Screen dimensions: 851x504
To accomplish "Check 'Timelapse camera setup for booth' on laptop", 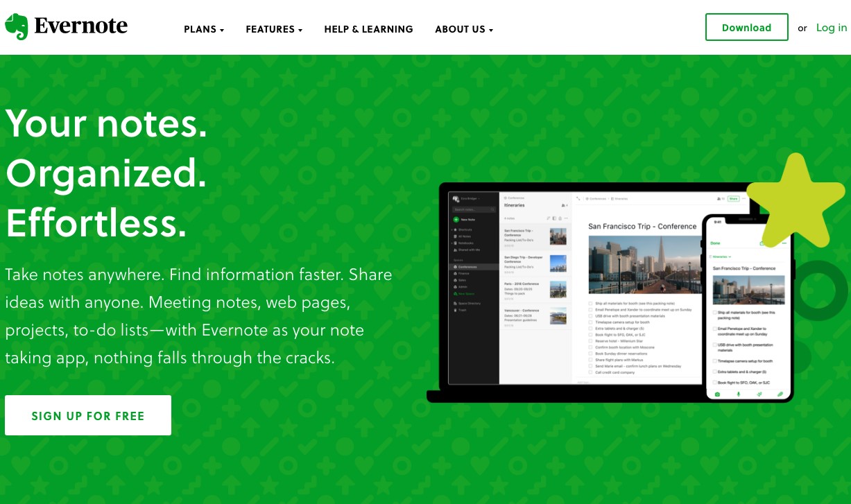I will 590,322.
